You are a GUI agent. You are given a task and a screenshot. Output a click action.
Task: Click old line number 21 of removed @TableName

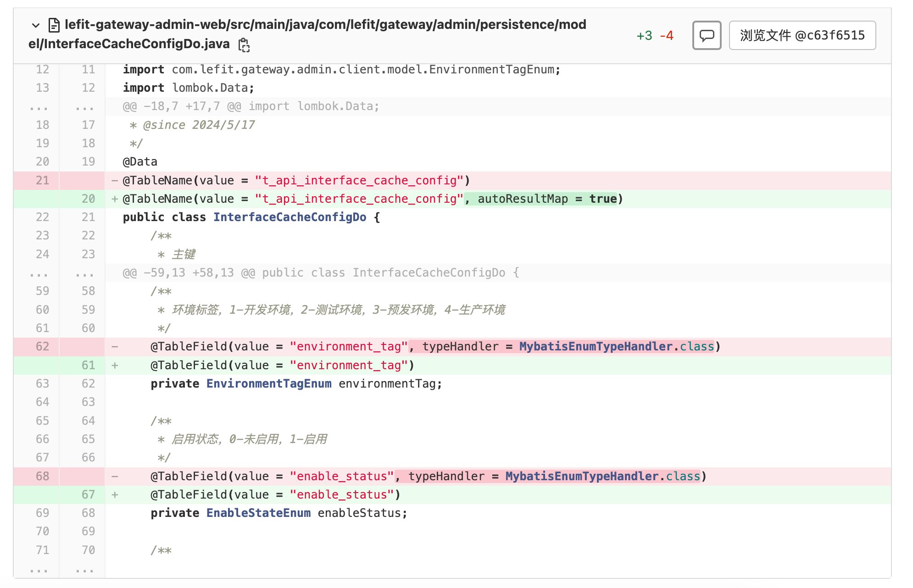tap(42, 181)
